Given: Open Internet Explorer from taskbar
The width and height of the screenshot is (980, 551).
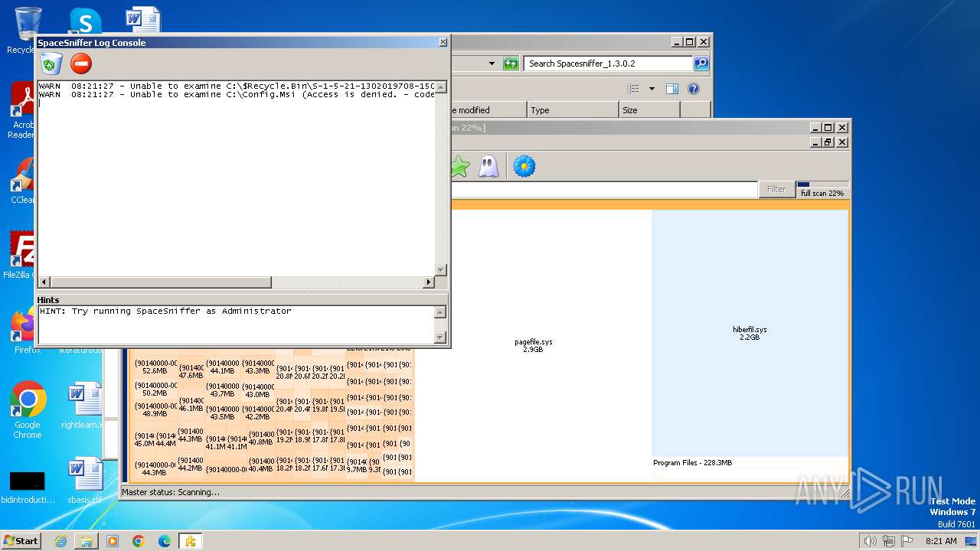Looking at the screenshot, I should pyautogui.click(x=60, y=541).
